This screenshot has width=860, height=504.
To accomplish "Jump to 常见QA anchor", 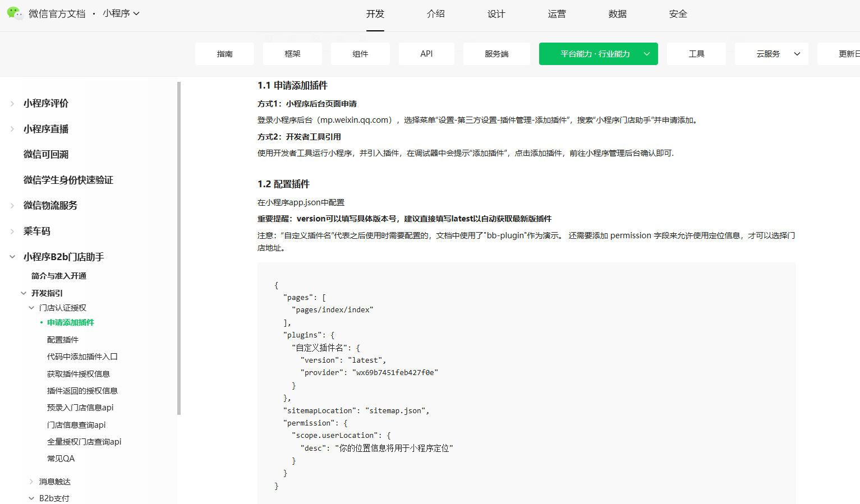I will 61,459.
